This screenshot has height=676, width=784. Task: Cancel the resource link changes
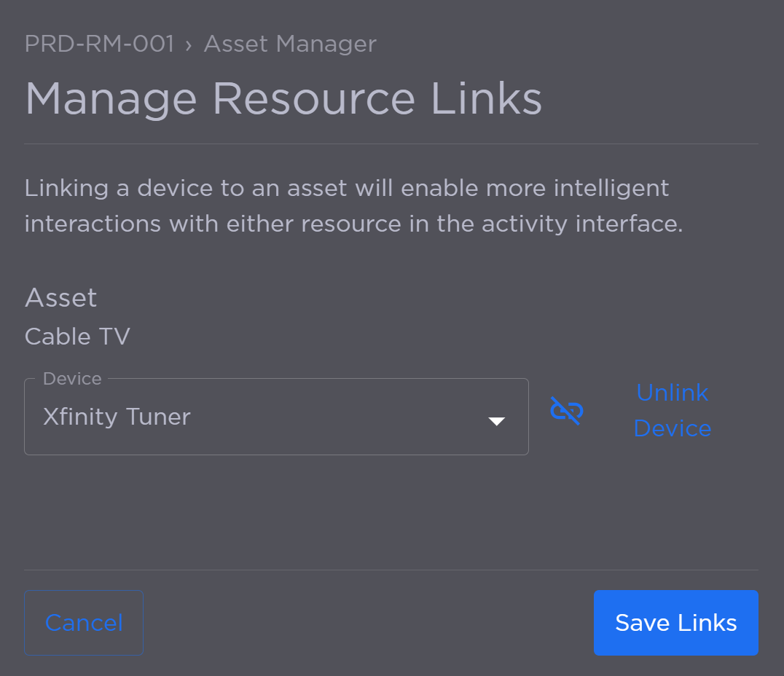click(83, 623)
